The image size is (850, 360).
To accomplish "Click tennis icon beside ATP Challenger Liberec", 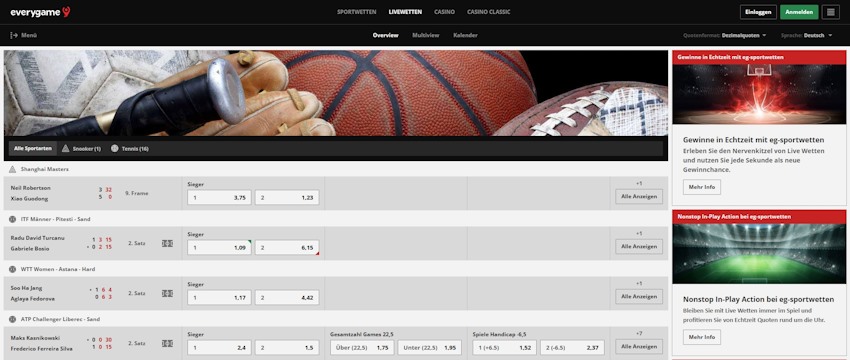I will tap(12, 319).
